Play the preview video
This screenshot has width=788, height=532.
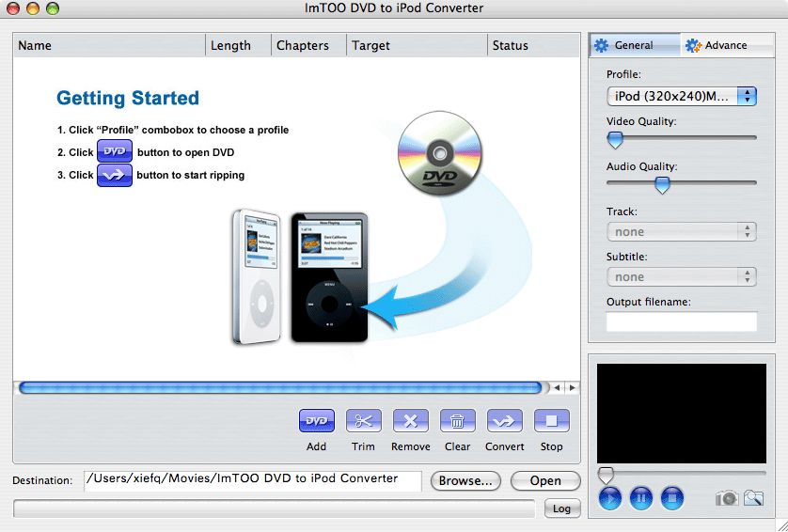[x=610, y=498]
